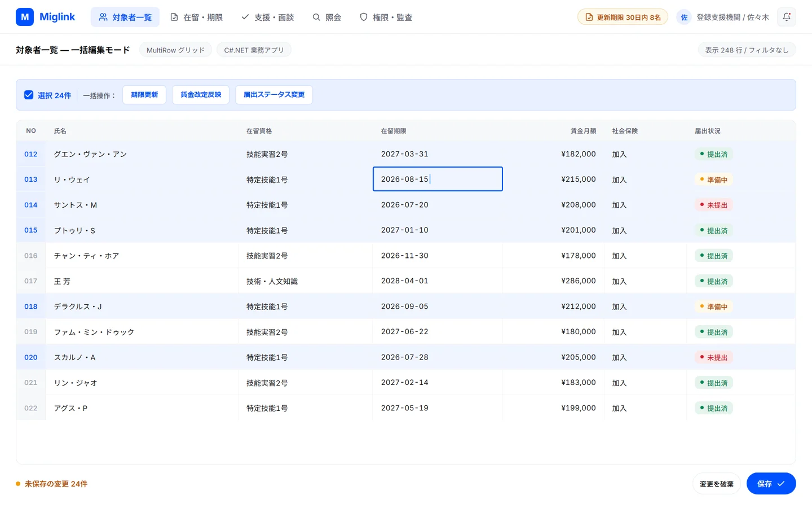
Task: Select row number 020
Action: pos(31,357)
